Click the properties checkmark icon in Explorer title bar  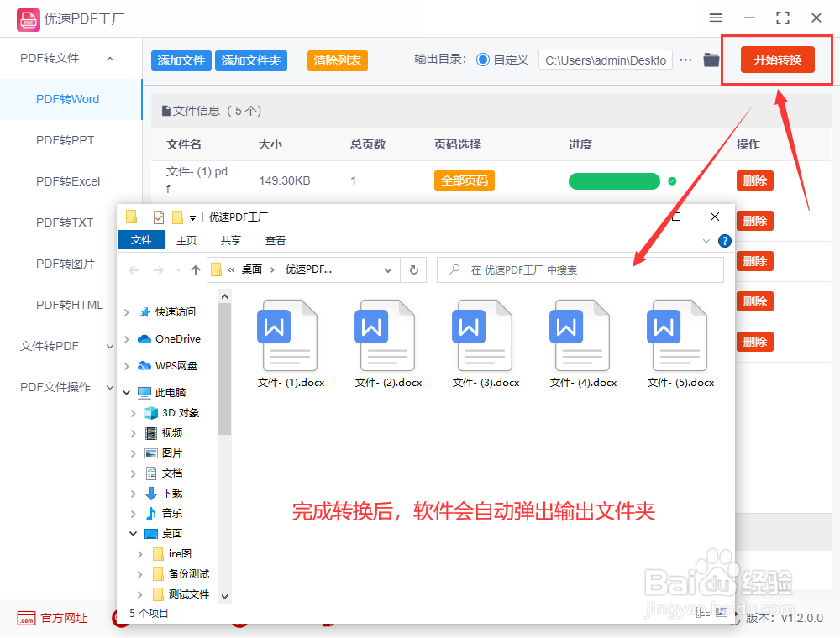point(159,217)
